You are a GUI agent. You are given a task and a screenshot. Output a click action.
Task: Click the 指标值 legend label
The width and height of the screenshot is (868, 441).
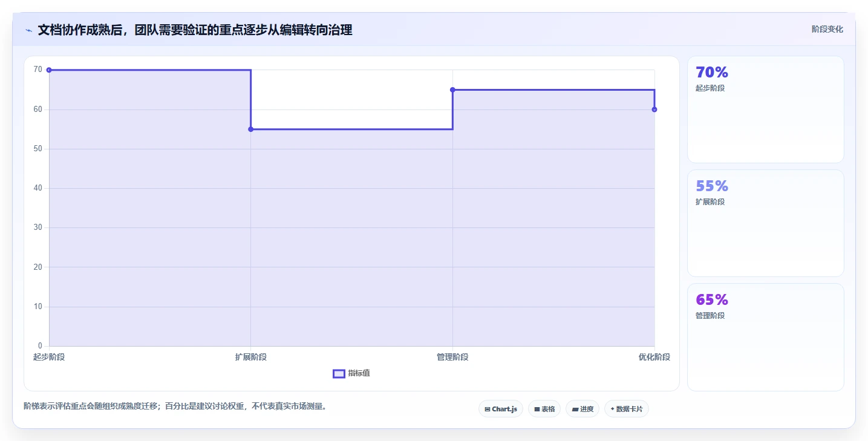(359, 373)
